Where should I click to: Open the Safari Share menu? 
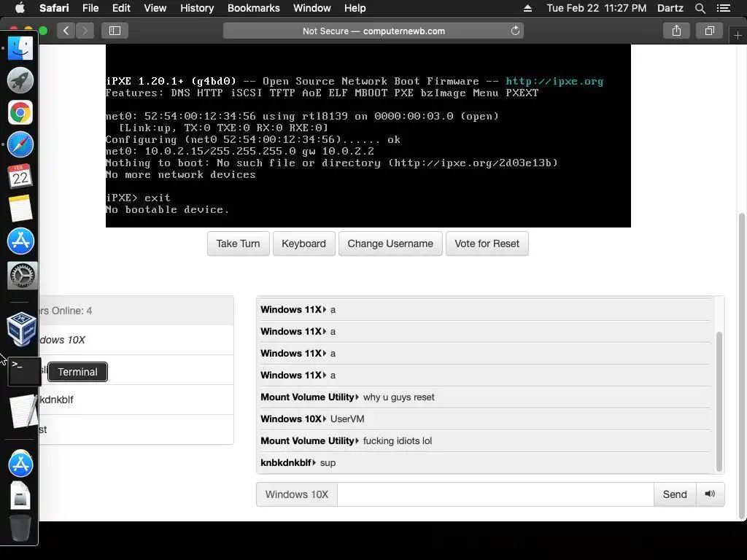(x=676, y=31)
